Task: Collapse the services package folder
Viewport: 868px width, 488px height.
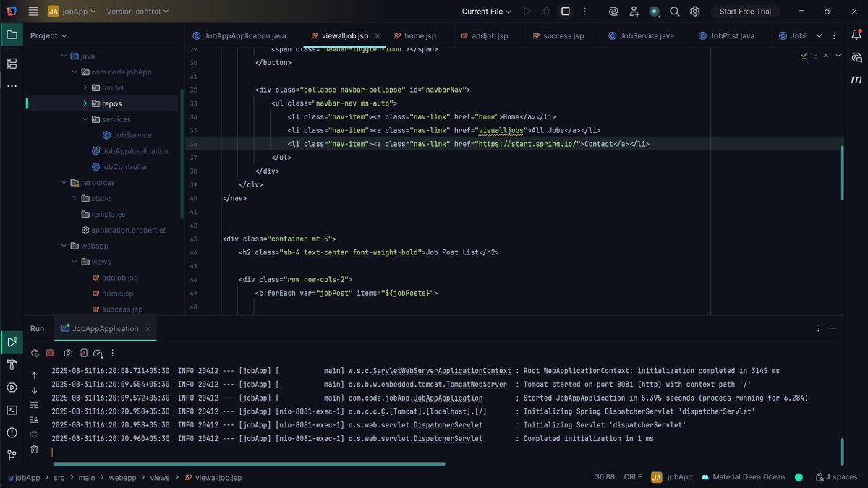Action: coord(85,119)
